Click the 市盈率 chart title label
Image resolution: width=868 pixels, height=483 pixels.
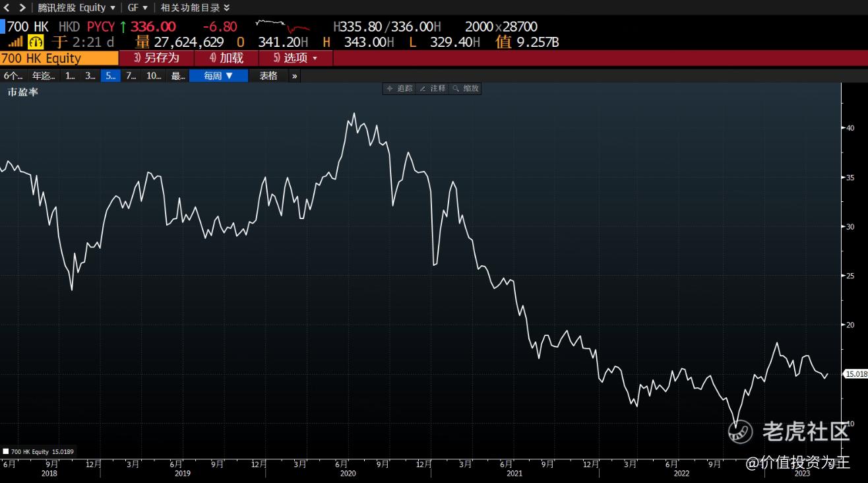[22, 92]
